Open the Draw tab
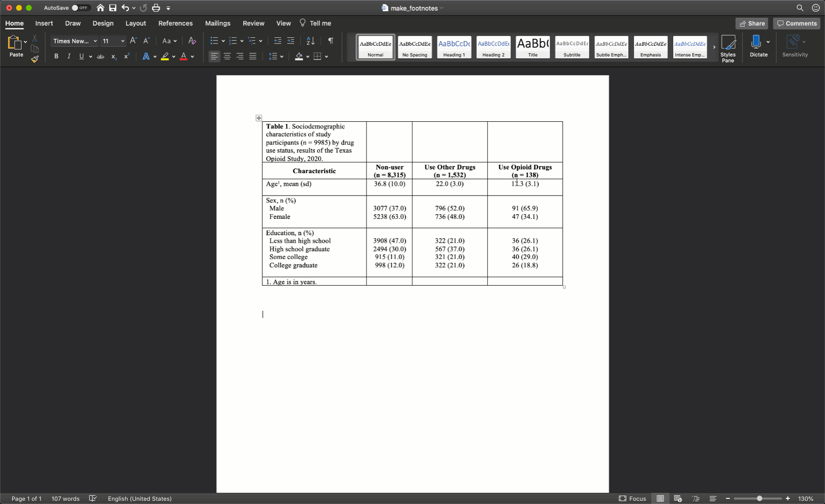 point(73,23)
